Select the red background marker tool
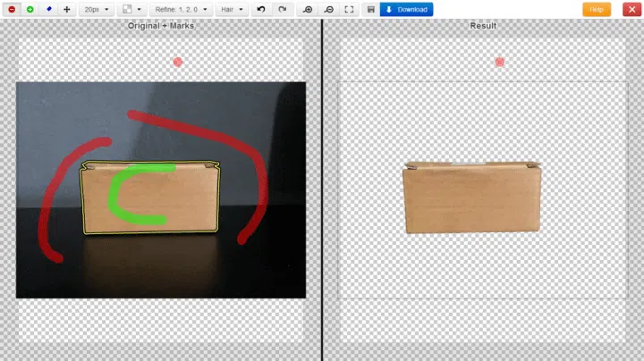This screenshot has width=644, height=361. [12, 10]
